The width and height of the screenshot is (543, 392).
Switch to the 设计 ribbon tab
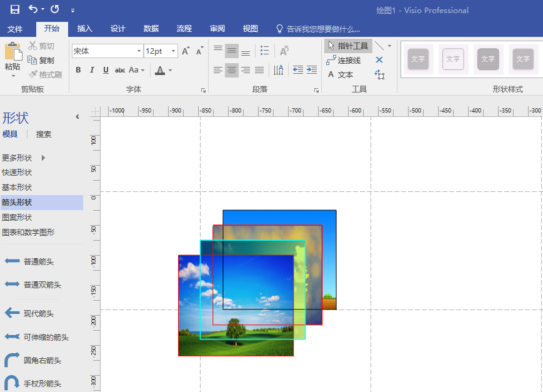[x=117, y=29]
